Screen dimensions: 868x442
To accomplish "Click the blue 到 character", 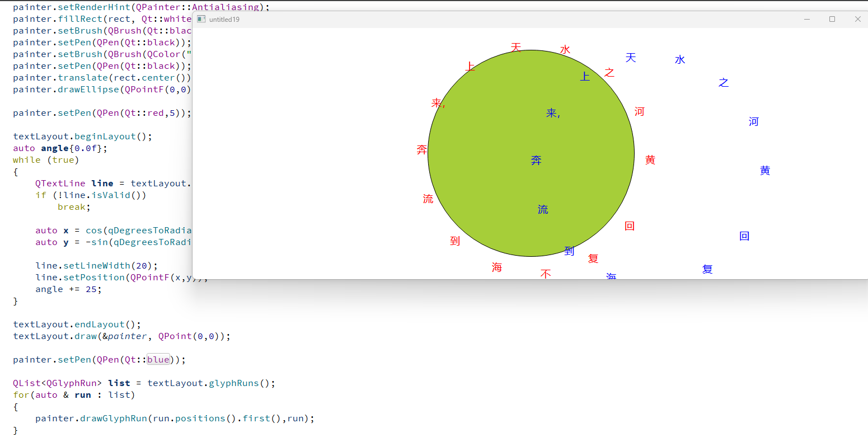I will [x=569, y=251].
